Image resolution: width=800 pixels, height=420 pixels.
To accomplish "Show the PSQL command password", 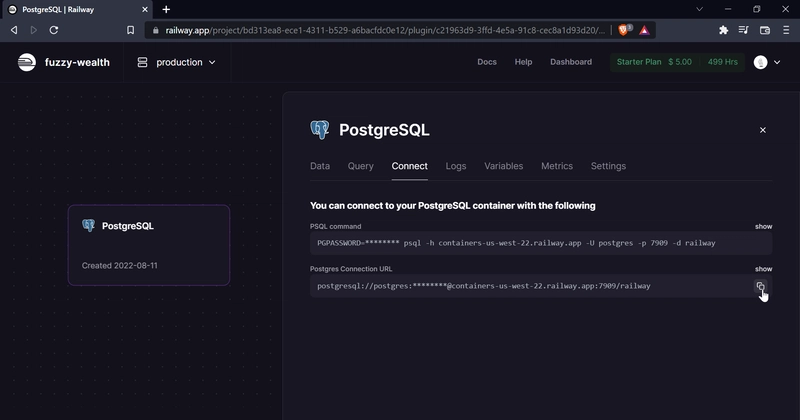I will pyautogui.click(x=763, y=226).
